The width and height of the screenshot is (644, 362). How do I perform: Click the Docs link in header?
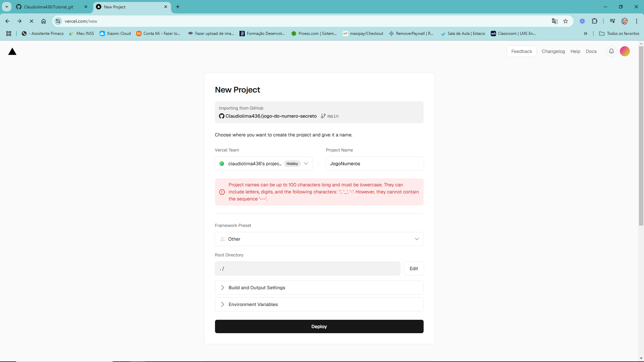[591, 51]
